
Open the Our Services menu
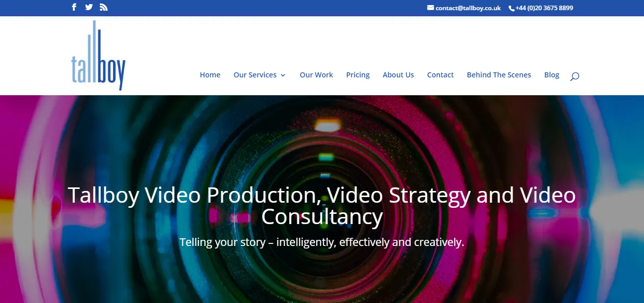tap(255, 75)
